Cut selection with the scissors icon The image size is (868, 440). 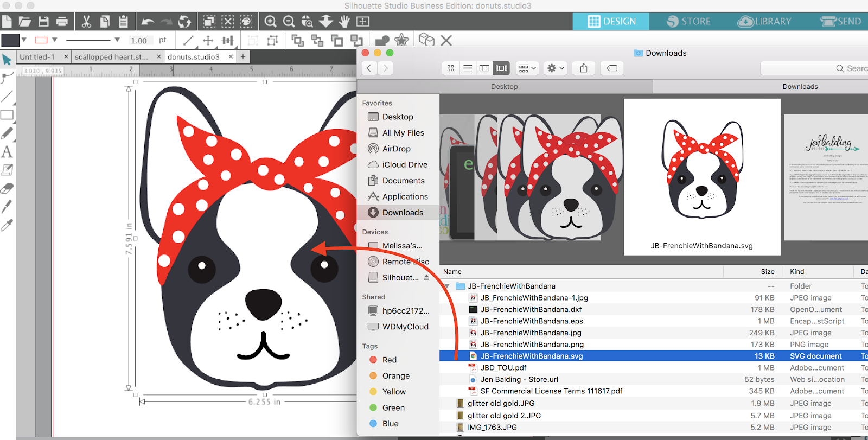click(86, 22)
